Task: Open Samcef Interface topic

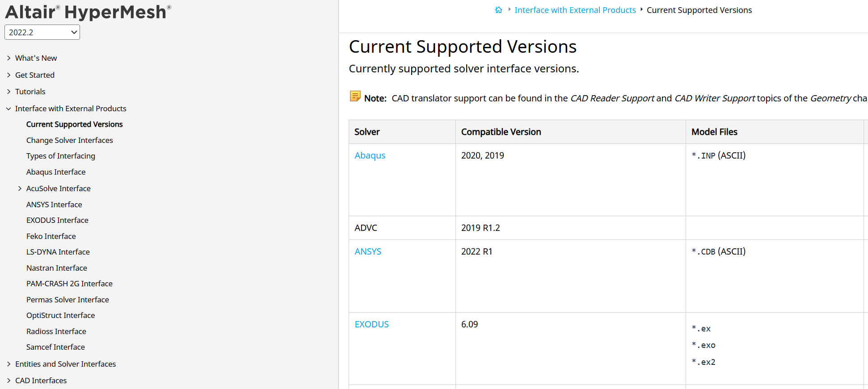Action: coord(55,347)
